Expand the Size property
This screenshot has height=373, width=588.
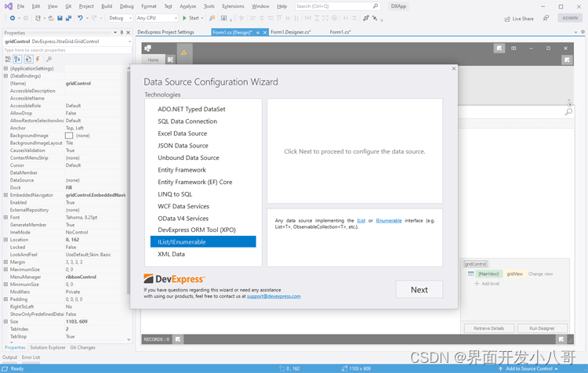point(5,321)
